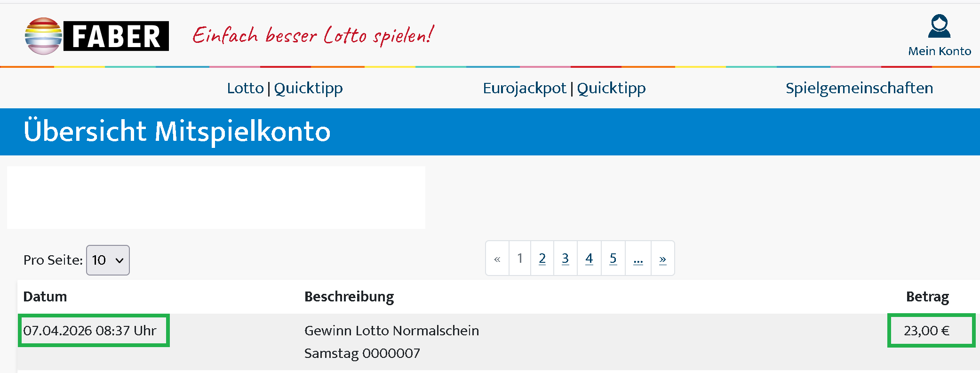This screenshot has height=373, width=980.
Task: Open the Mein Konto user icon
Action: (x=939, y=26)
